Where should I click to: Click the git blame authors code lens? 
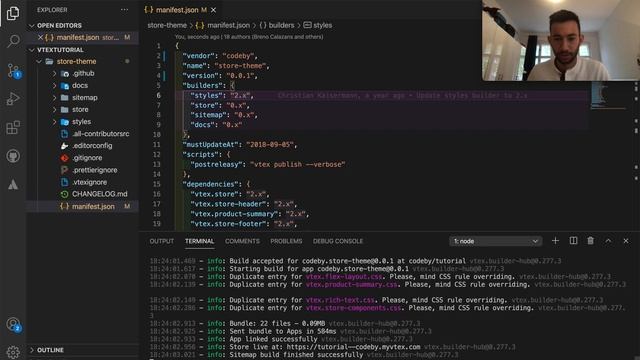tap(249, 37)
